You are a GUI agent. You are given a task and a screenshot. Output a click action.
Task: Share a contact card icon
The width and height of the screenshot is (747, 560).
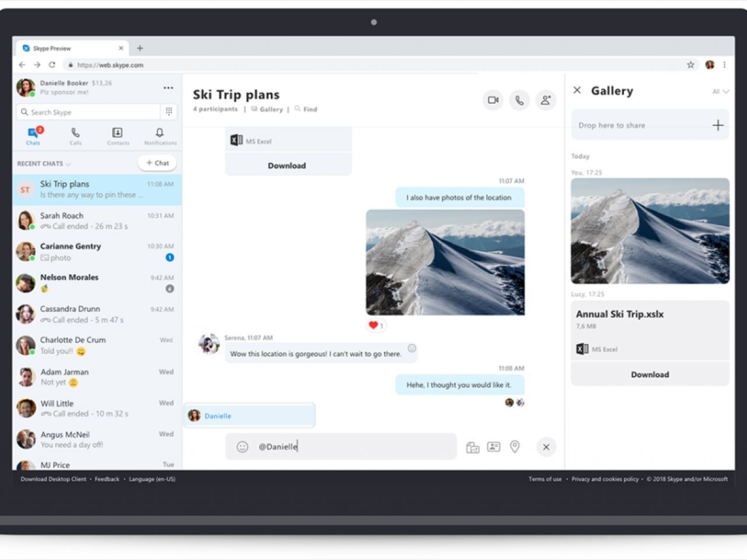point(494,447)
